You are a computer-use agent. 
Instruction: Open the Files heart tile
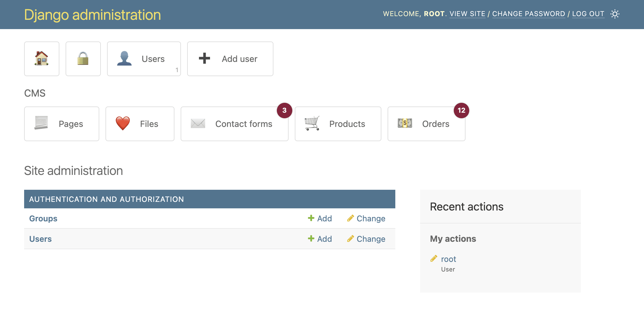point(140,124)
